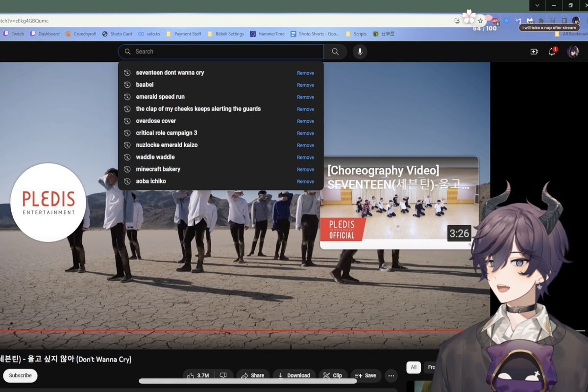Open the solo.to bookmark
588x392 pixels.
pyautogui.click(x=149, y=34)
